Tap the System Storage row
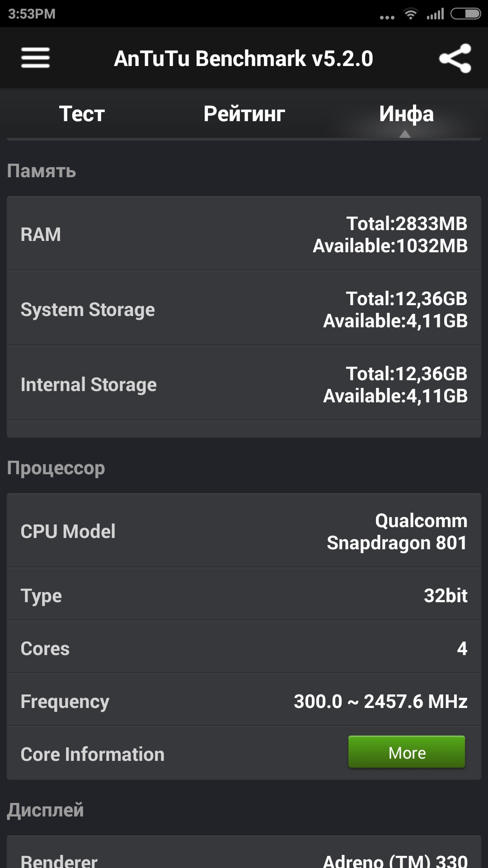This screenshot has width=488, height=868. point(244,309)
